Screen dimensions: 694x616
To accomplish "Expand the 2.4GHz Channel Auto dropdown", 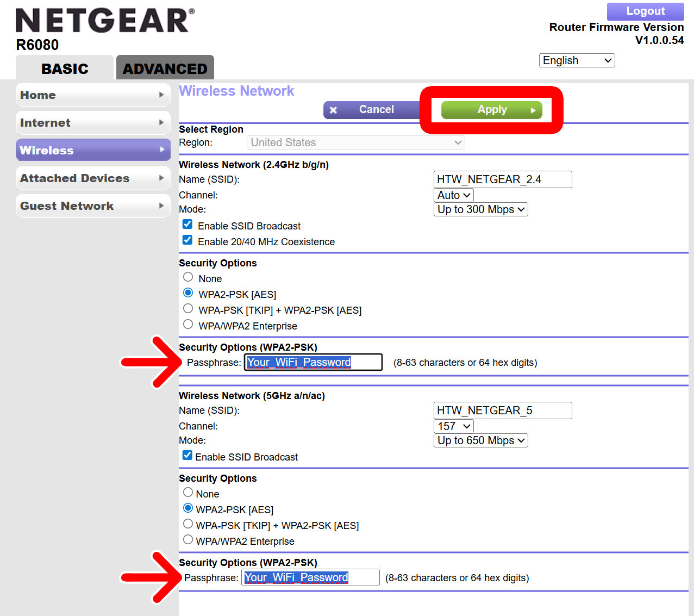I will tap(453, 195).
